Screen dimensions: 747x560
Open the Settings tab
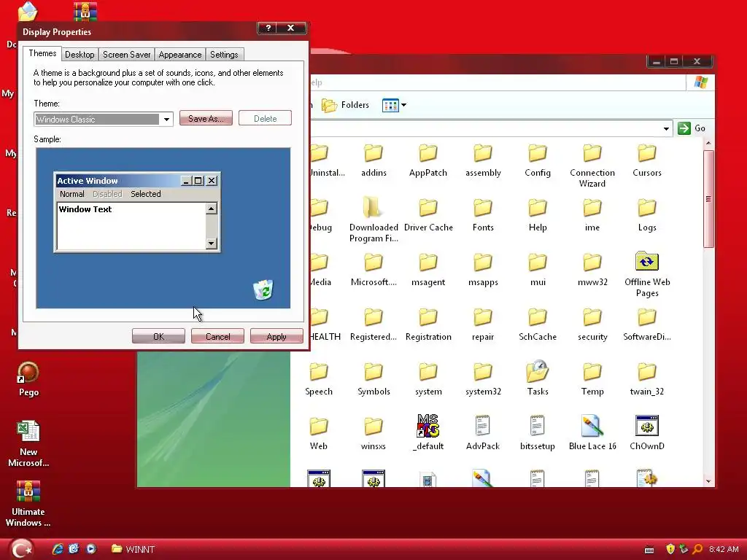[224, 54]
